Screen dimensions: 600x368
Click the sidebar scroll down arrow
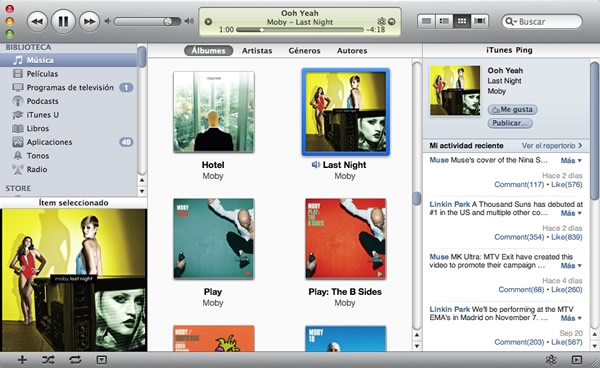(142, 191)
